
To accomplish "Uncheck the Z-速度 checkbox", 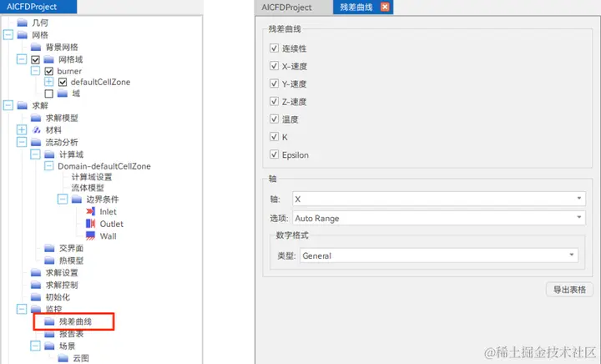I will coord(274,102).
